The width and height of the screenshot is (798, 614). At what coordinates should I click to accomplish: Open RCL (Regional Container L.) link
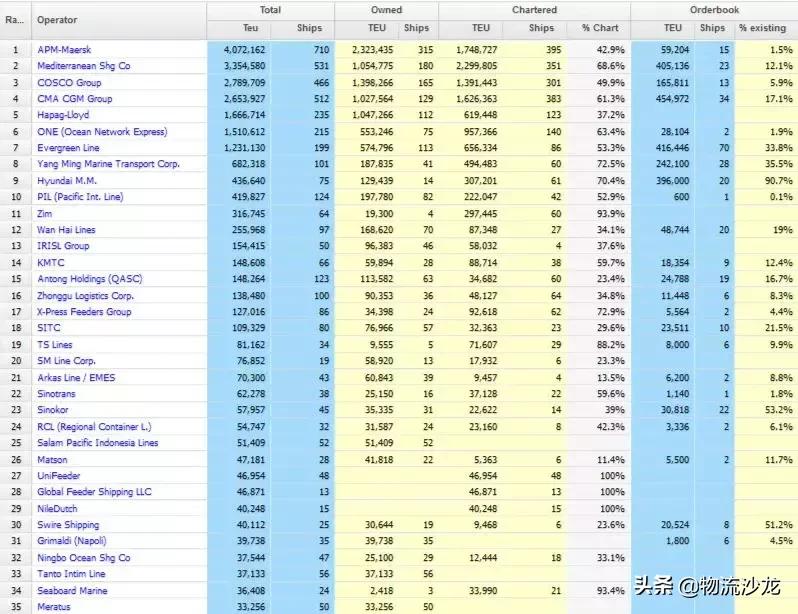coord(94,427)
